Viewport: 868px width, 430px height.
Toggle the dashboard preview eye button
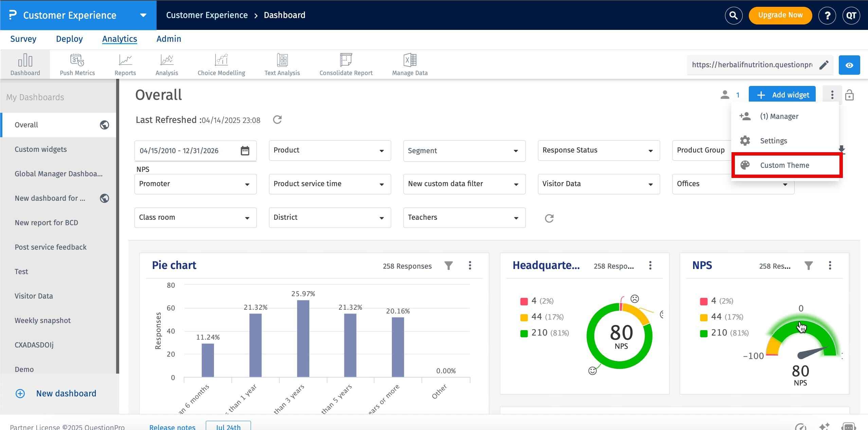click(x=849, y=65)
